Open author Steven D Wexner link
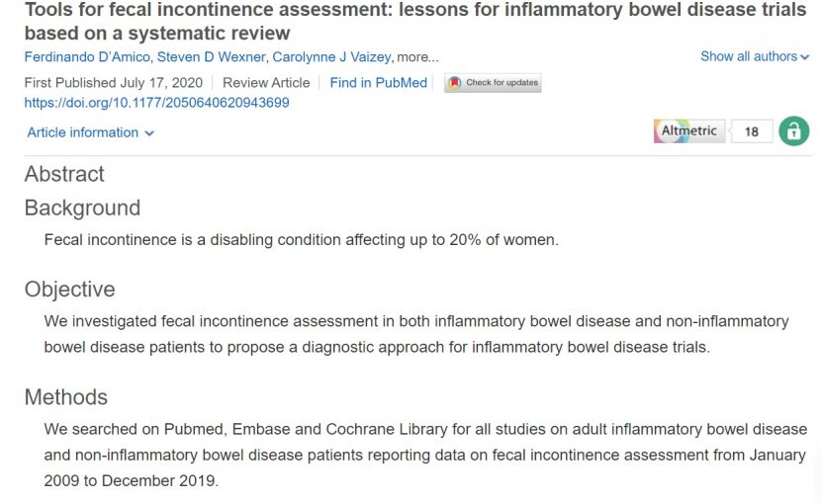The image size is (821, 504). [211, 56]
